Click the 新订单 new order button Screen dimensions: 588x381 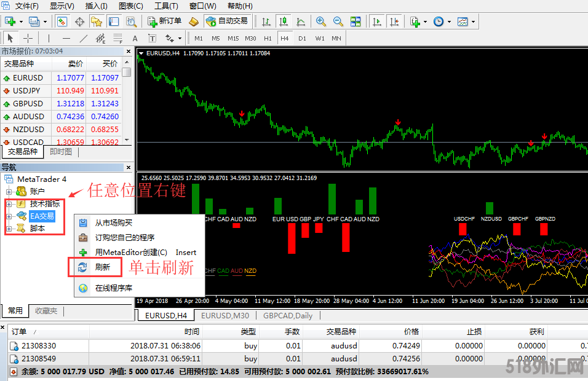point(165,22)
